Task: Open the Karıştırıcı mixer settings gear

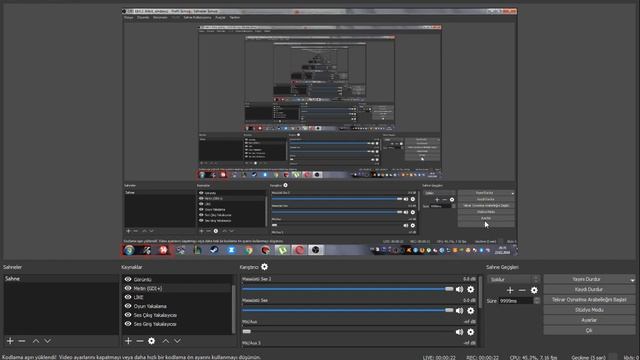Action: (x=264, y=267)
